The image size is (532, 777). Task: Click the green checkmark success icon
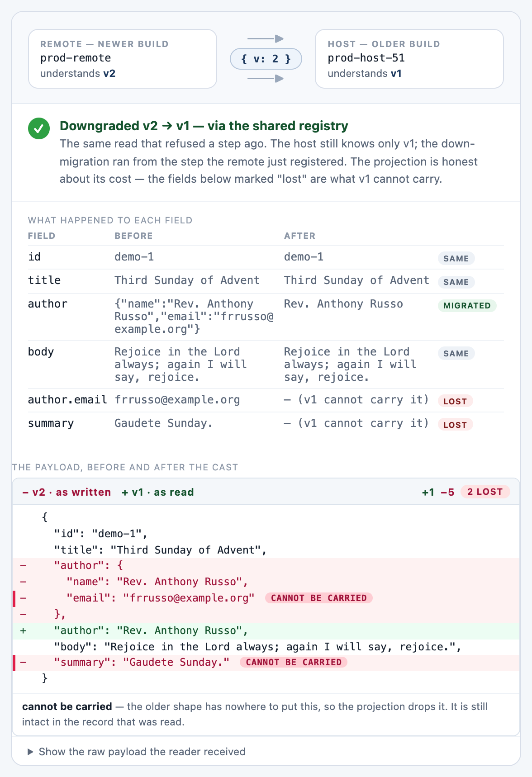click(x=39, y=128)
